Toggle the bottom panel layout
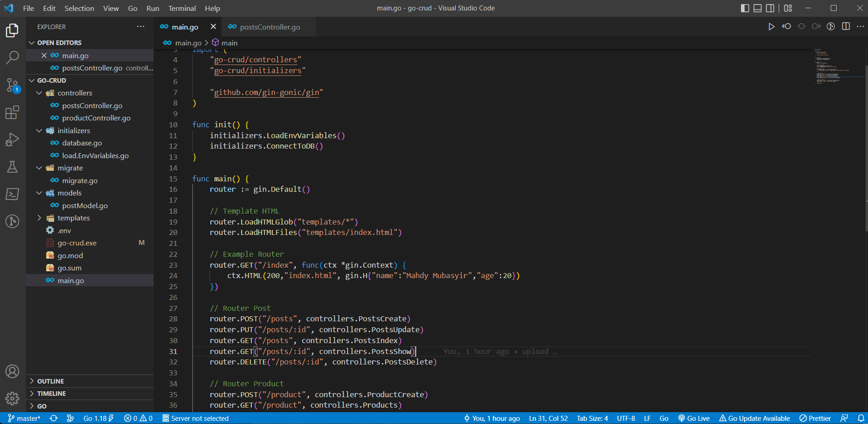Image resolution: width=868 pixels, height=424 pixels. (x=758, y=8)
